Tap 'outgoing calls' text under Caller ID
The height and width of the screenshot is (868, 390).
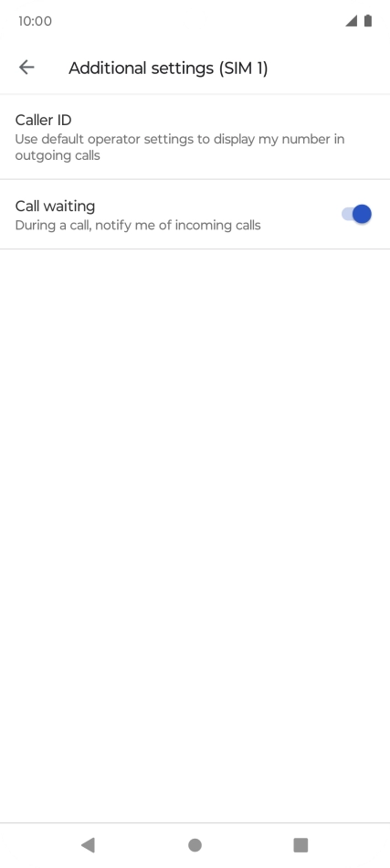58,155
